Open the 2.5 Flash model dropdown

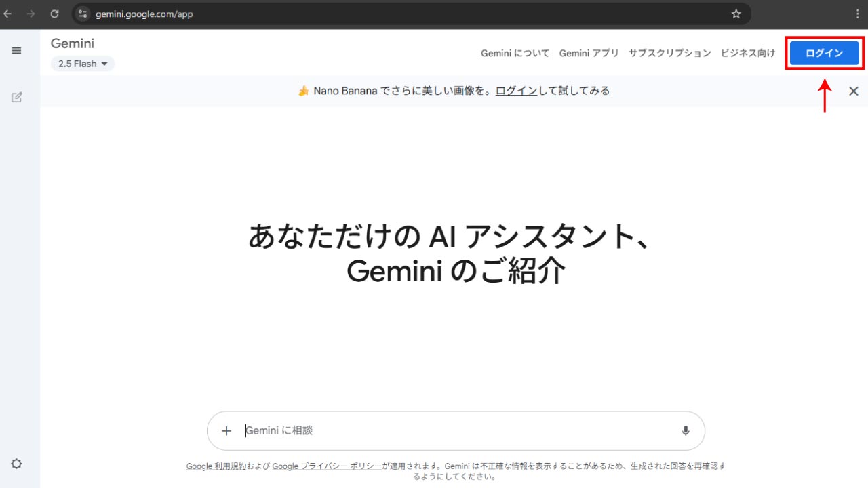coord(83,64)
